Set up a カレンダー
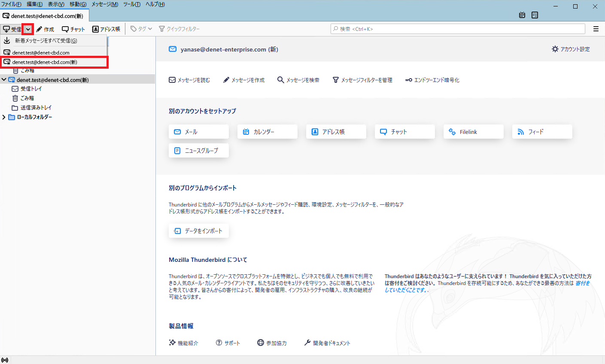The width and height of the screenshot is (605, 364). 268,132
